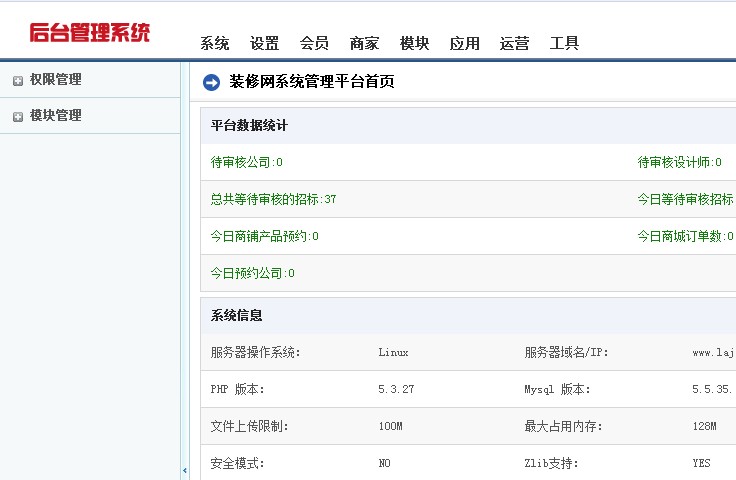The width and height of the screenshot is (736, 480).
Task: Open 总共等待审核的招标 link showing 37
Action: pyautogui.click(x=273, y=199)
